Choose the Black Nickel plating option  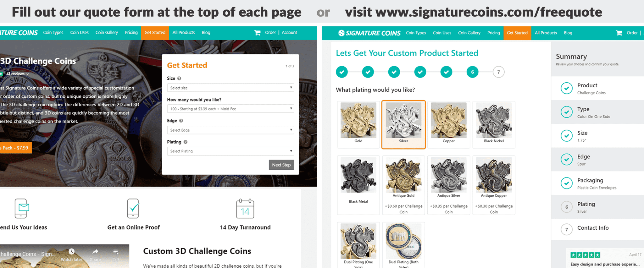point(494,124)
